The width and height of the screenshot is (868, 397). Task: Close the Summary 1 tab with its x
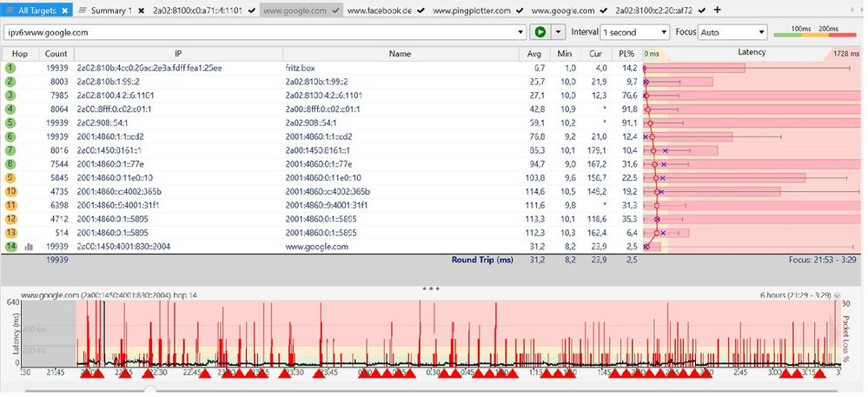coord(141,10)
